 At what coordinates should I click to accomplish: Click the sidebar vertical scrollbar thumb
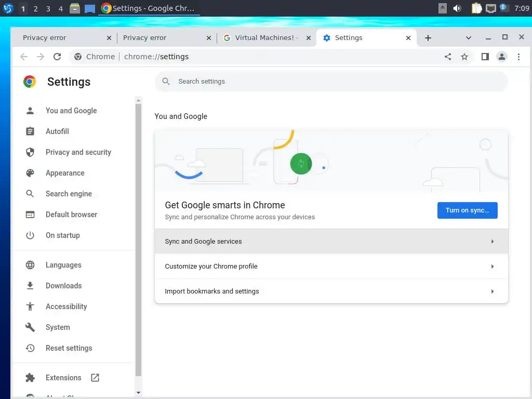[138, 240]
